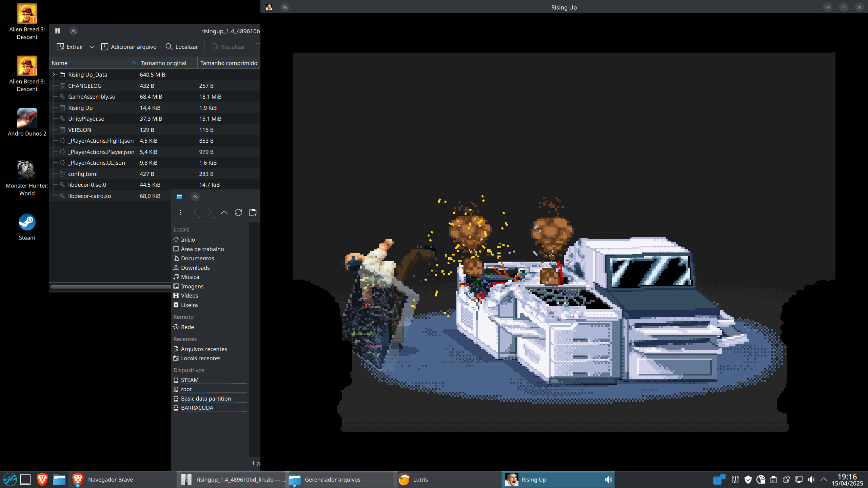868x488 pixels.
Task: Click Adicionar arquivo in archive toolbar
Action: [x=129, y=47]
